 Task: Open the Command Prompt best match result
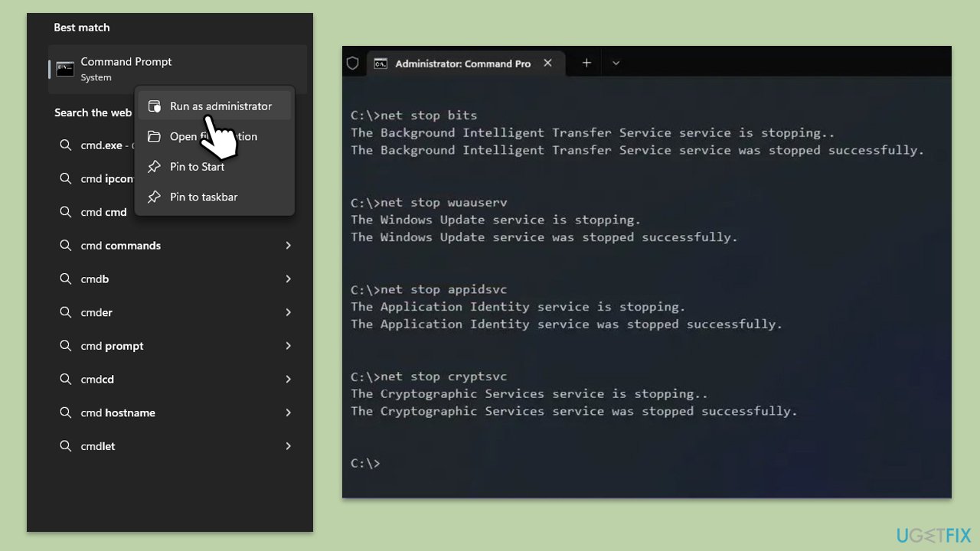tap(178, 69)
